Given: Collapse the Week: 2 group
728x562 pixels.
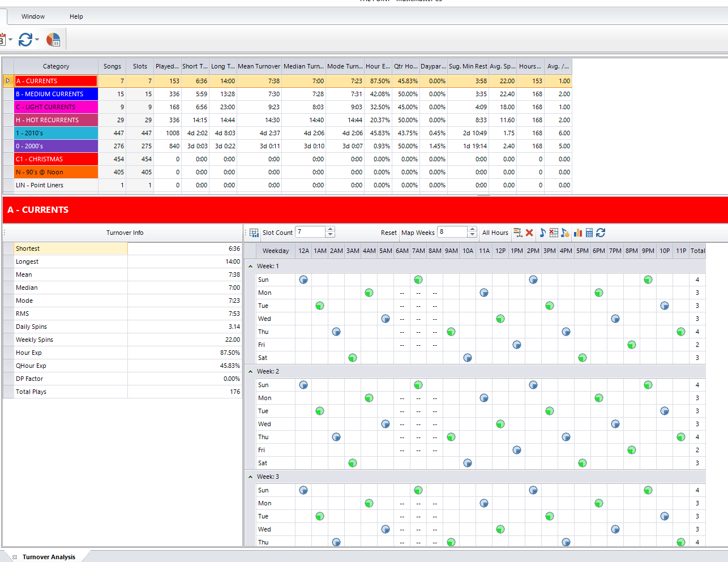Looking at the screenshot, I should pyautogui.click(x=251, y=371).
